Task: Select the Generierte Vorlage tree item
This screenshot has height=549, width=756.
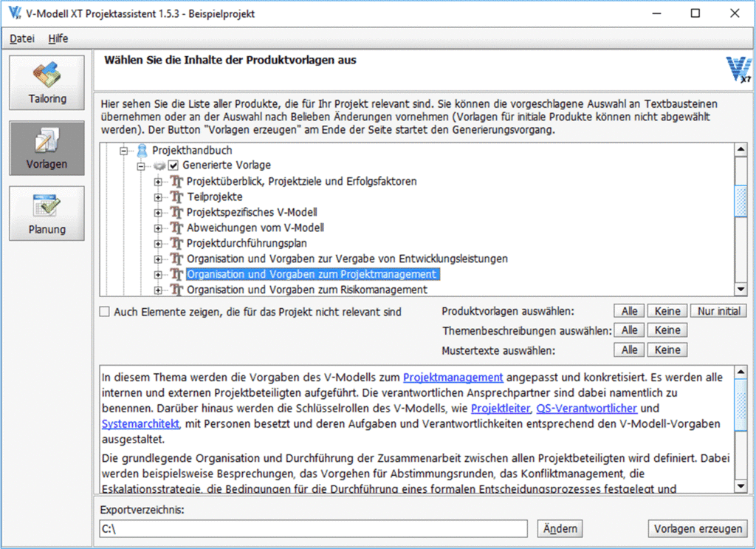Action: tap(226, 166)
